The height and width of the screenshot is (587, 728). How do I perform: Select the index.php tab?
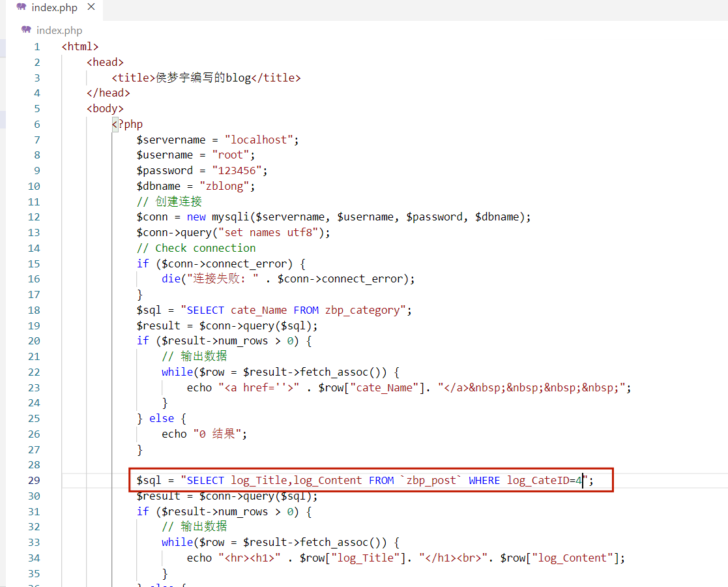[55, 9]
